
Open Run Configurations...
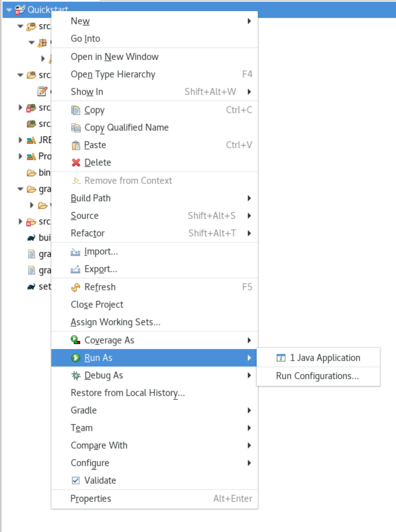click(x=318, y=376)
